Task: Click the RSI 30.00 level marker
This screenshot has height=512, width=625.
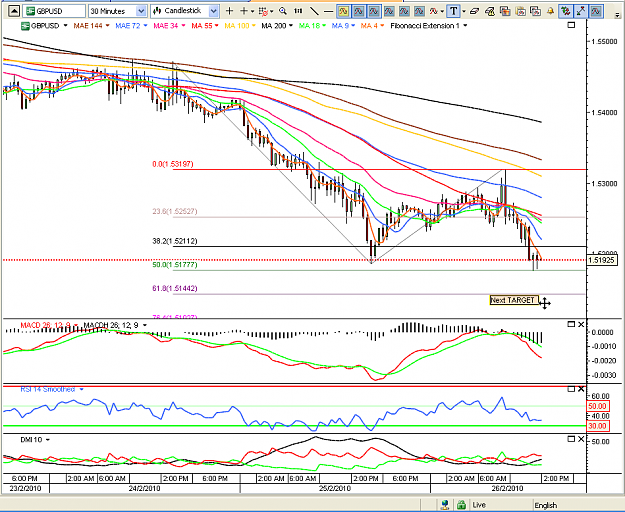Action: (x=597, y=426)
